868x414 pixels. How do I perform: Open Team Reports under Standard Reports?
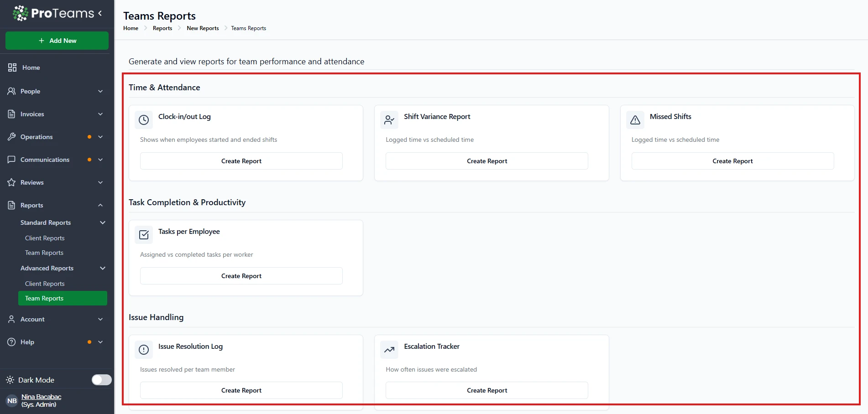pos(44,253)
